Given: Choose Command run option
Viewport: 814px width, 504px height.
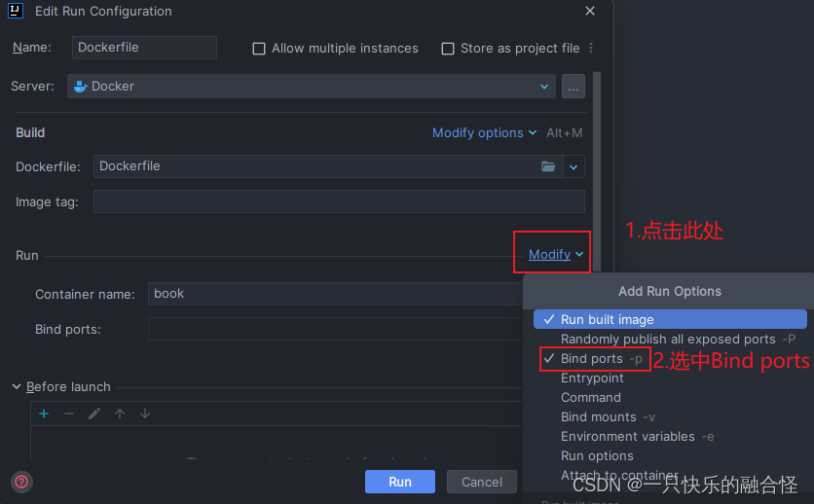Looking at the screenshot, I should tap(670, 398).
